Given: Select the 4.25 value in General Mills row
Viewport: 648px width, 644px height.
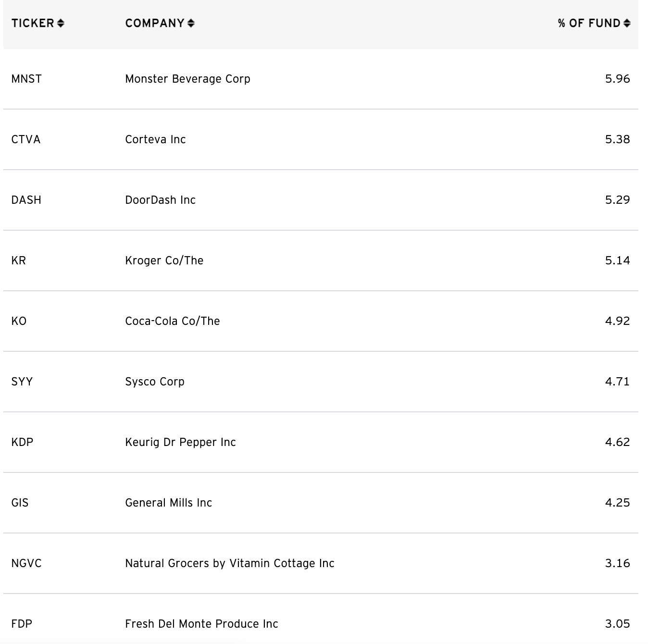Looking at the screenshot, I should pyautogui.click(x=617, y=503).
